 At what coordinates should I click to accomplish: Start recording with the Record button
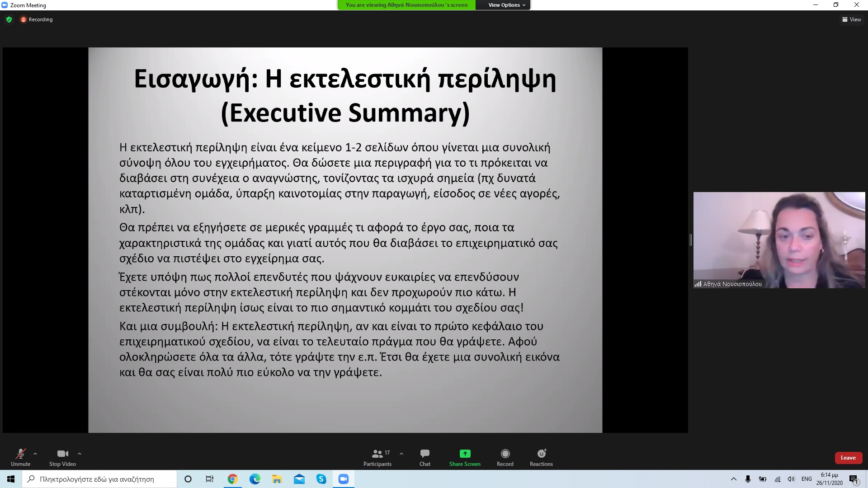(x=505, y=457)
